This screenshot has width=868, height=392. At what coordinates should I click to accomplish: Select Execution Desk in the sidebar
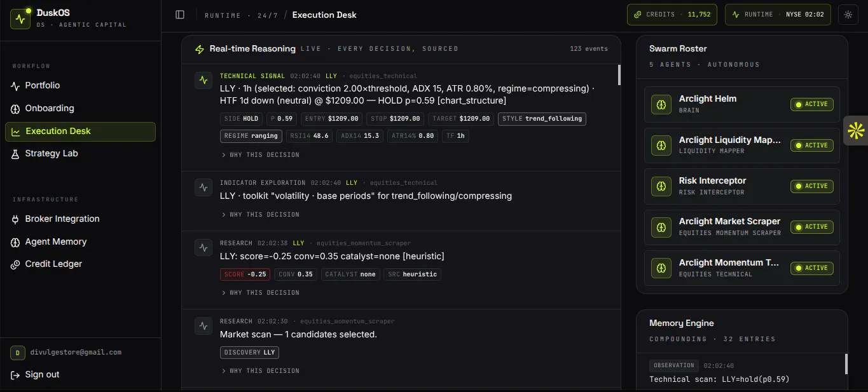click(80, 132)
